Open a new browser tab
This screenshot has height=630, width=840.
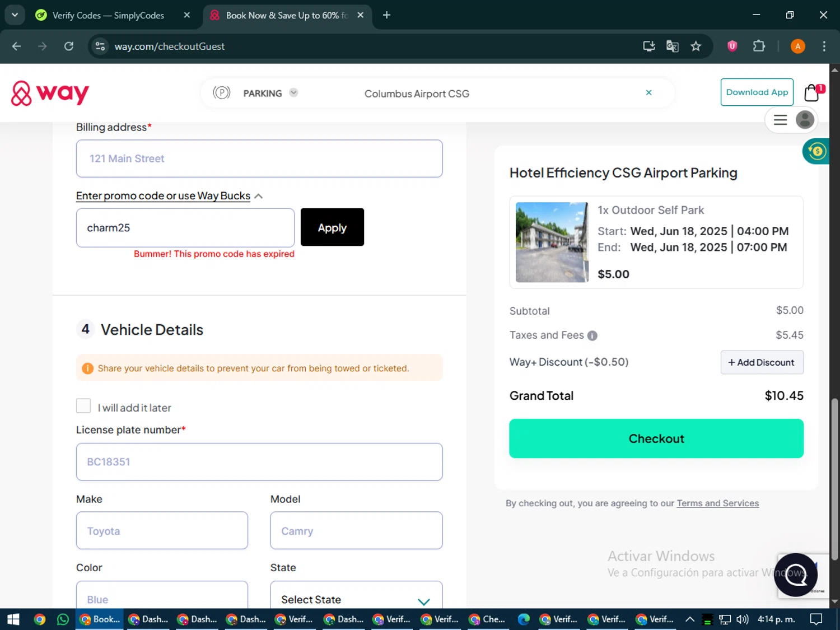(386, 15)
